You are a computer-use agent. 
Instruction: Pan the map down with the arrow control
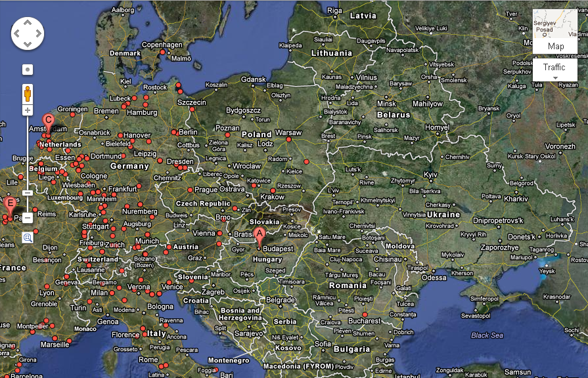click(28, 43)
